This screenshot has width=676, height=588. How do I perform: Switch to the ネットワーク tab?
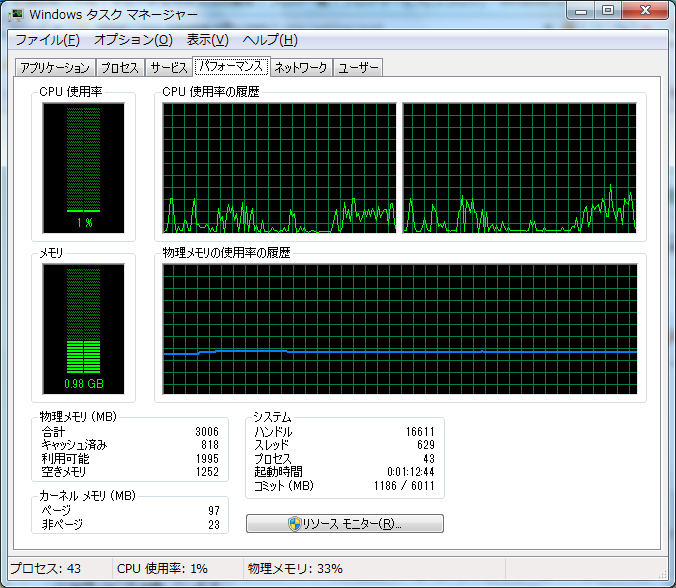point(301,68)
